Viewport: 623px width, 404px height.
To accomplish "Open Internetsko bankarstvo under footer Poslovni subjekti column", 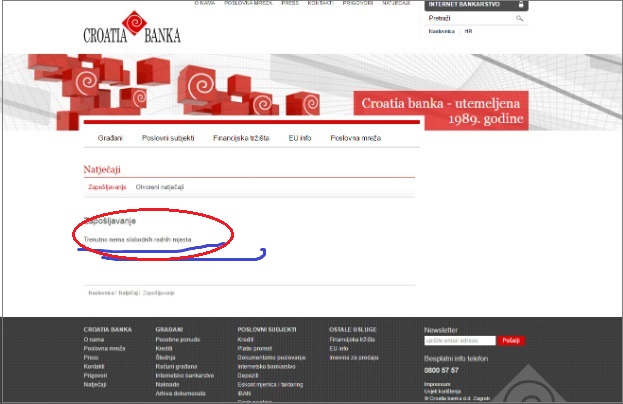I will click(266, 366).
